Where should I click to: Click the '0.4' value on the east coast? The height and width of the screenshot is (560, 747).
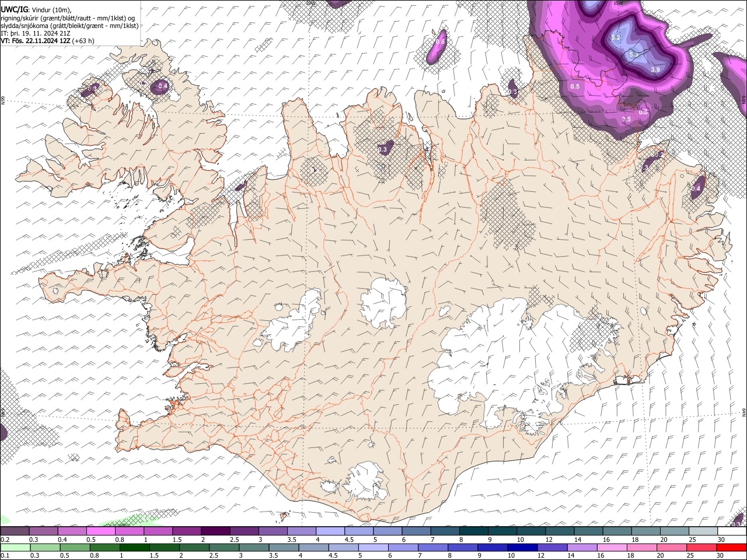(x=696, y=188)
